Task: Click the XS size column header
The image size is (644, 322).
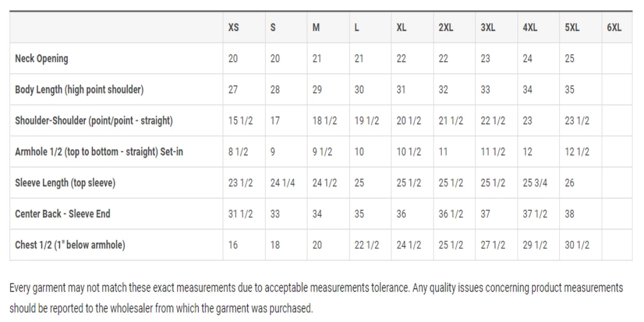Action: click(233, 27)
